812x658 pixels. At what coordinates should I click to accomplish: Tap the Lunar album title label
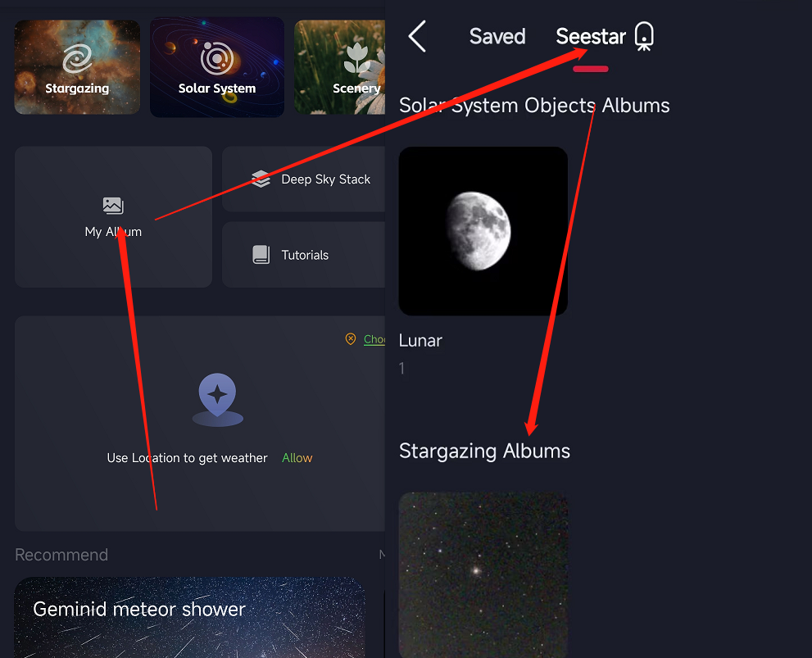tap(420, 341)
